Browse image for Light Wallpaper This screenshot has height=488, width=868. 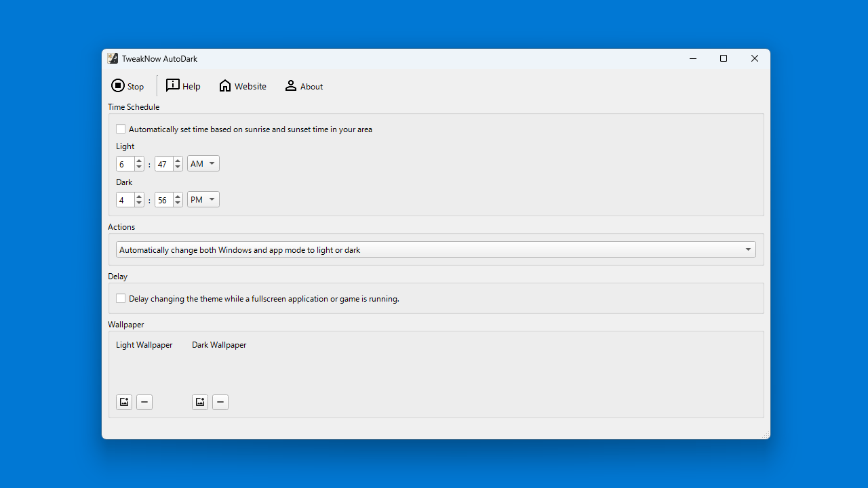pos(124,402)
